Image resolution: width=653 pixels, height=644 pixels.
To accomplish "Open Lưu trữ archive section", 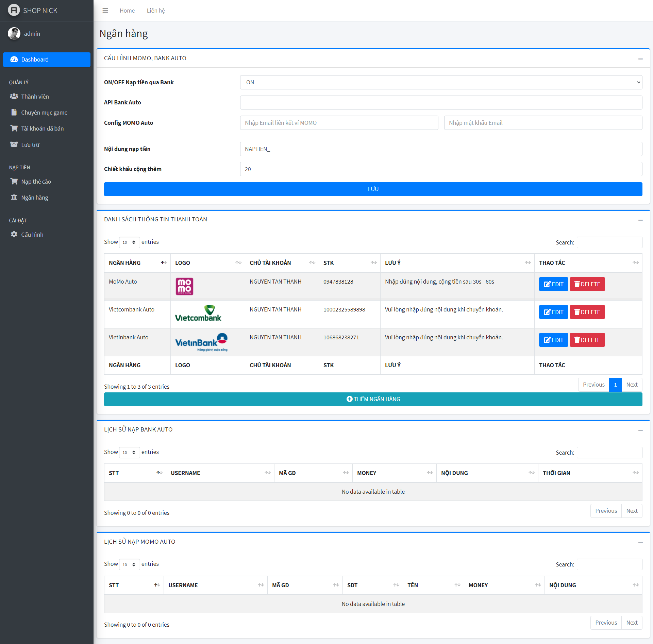I will (x=30, y=145).
